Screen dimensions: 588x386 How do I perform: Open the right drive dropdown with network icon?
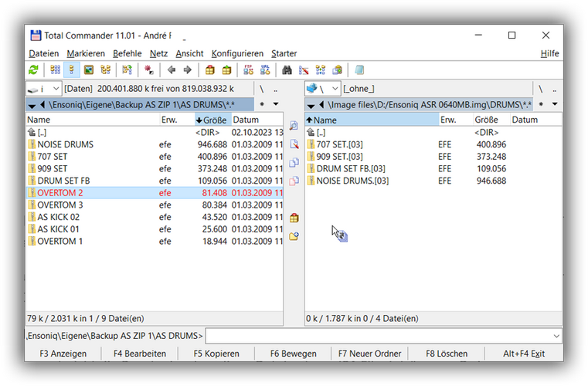point(322,89)
